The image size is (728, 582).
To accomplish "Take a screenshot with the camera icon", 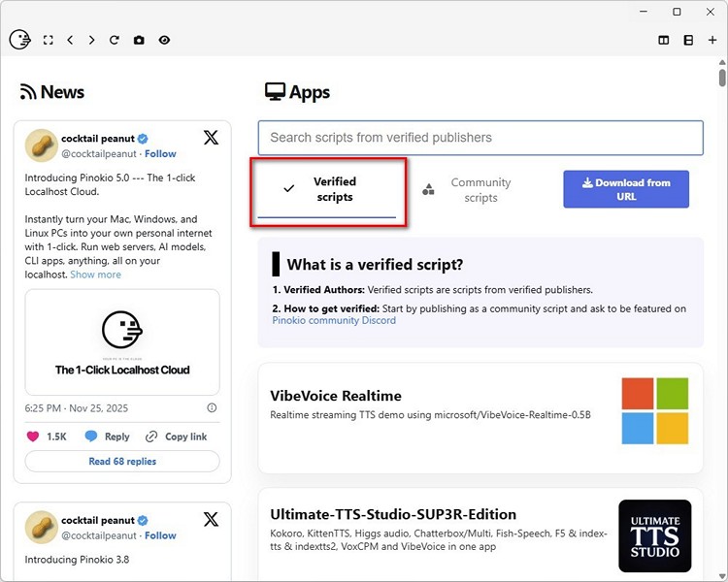I will (139, 41).
